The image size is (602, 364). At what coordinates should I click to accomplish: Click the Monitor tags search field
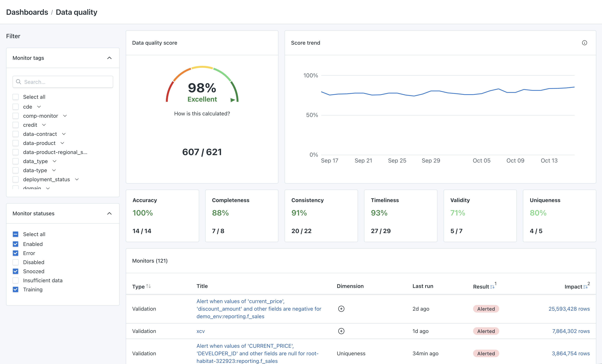pos(66,82)
